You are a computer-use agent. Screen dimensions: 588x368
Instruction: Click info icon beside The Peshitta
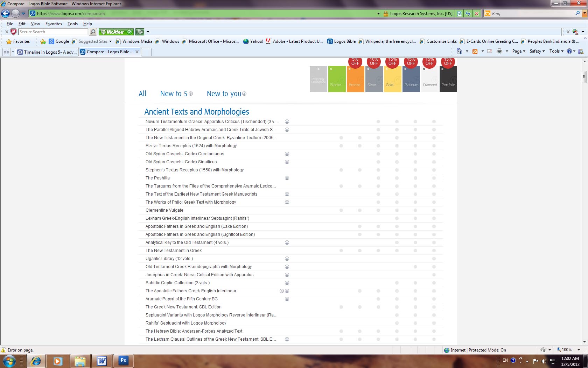[x=287, y=178]
